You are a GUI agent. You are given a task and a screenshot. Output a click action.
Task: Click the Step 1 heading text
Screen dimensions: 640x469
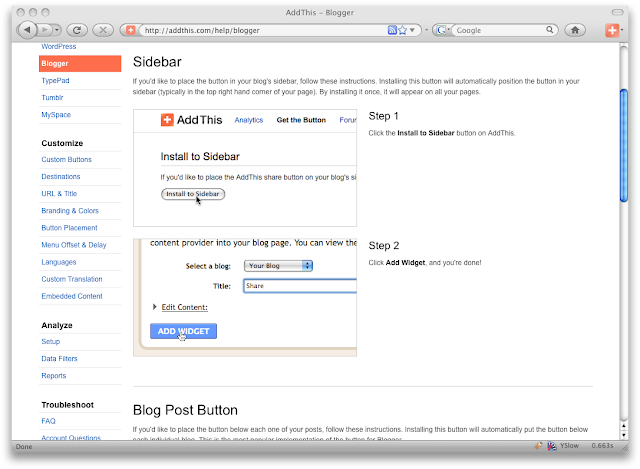click(x=383, y=116)
